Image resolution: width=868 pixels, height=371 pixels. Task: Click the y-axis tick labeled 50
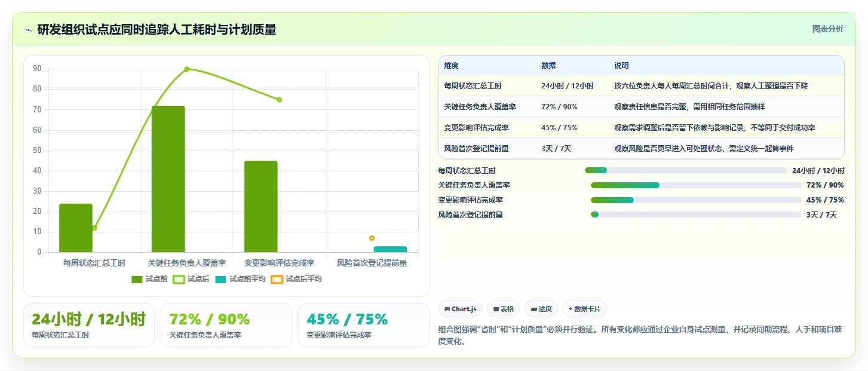(37, 151)
